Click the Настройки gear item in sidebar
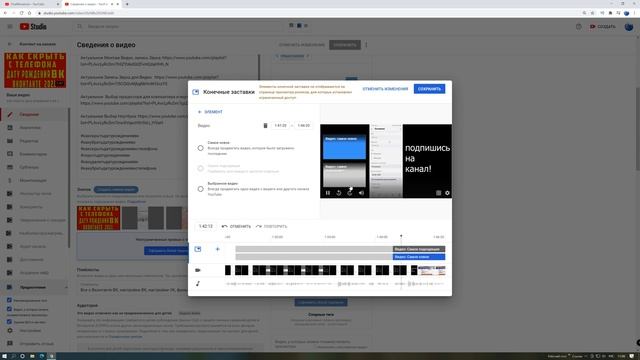This screenshot has height=360, width=640. click(30, 330)
